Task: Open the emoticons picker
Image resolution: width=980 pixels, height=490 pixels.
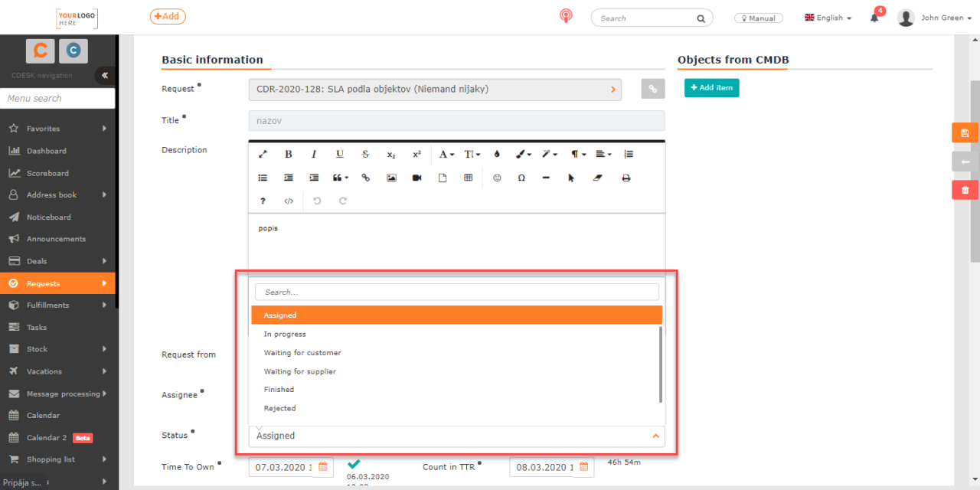Action: [x=497, y=178]
